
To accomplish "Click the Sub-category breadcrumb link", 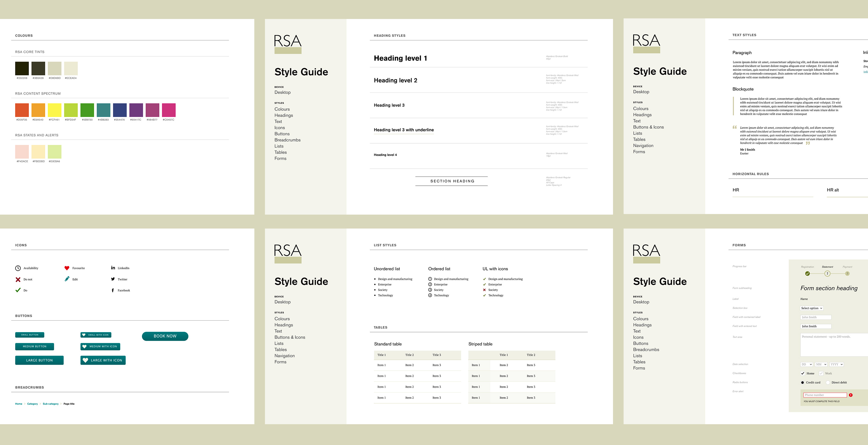I will coord(51,404).
